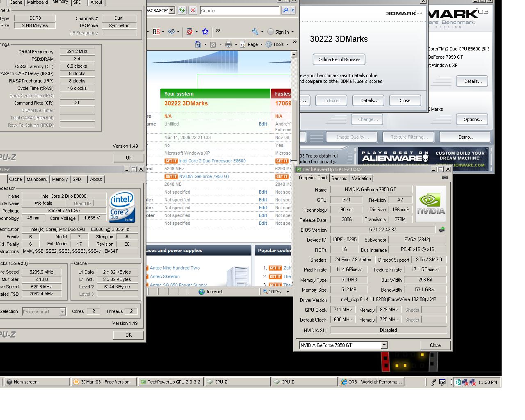Click NVIDIA GeForce 7950 GT link
The height and width of the screenshot is (420, 525).
[204, 176]
